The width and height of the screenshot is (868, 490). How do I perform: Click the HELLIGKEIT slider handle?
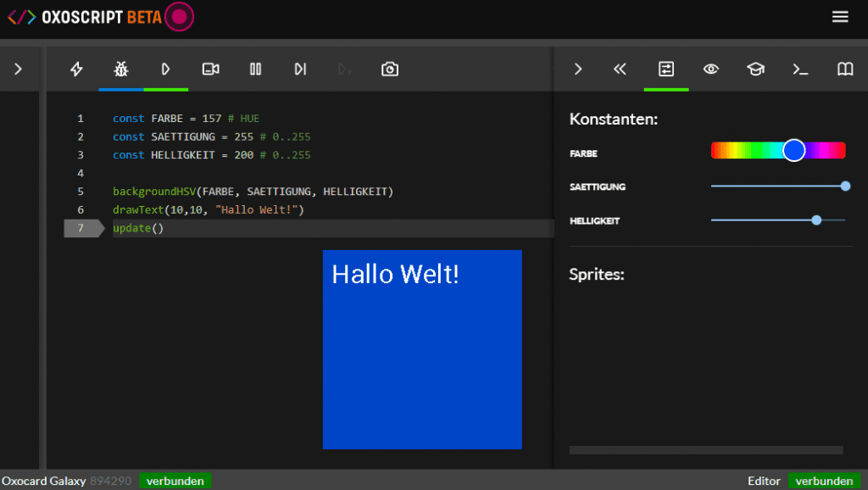[816, 220]
